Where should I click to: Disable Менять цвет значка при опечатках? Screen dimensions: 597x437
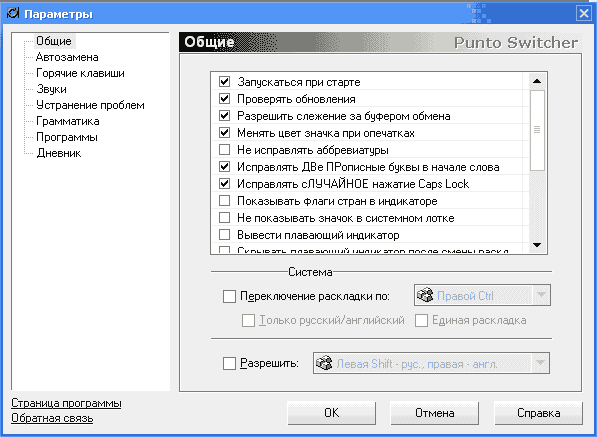click(225, 132)
